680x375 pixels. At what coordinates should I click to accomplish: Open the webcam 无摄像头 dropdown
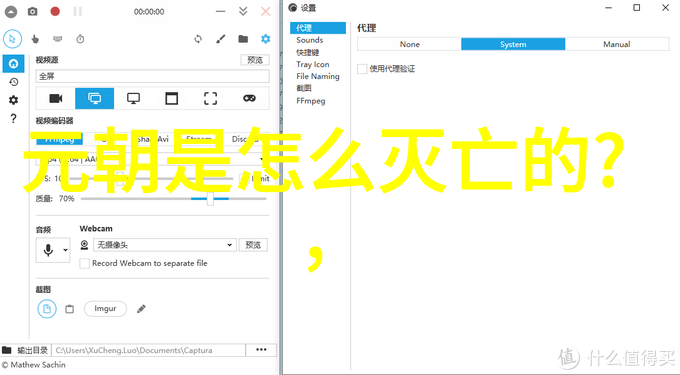(165, 245)
